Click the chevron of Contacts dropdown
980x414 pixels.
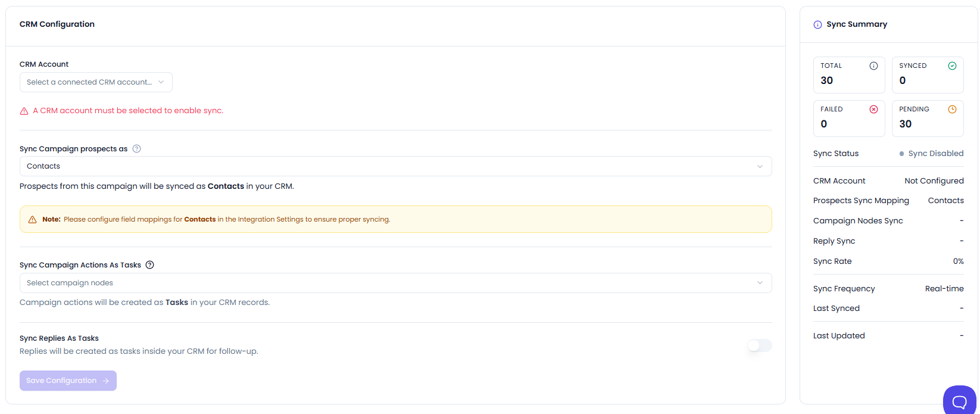point(760,166)
